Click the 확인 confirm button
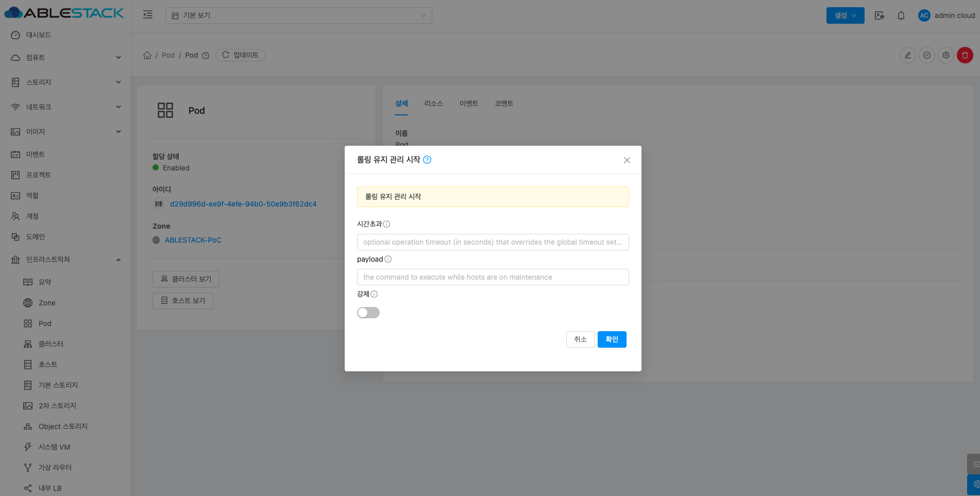This screenshot has width=980, height=496. coord(612,339)
